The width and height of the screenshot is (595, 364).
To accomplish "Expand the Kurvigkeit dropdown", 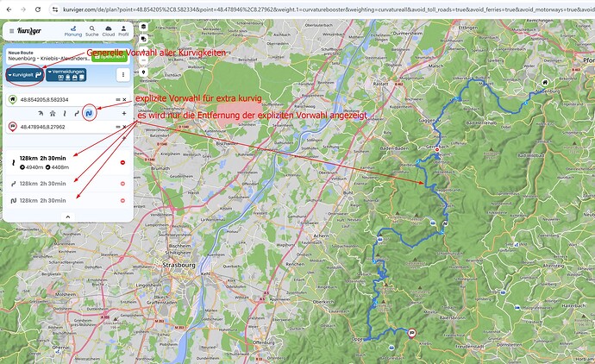I will (25, 75).
